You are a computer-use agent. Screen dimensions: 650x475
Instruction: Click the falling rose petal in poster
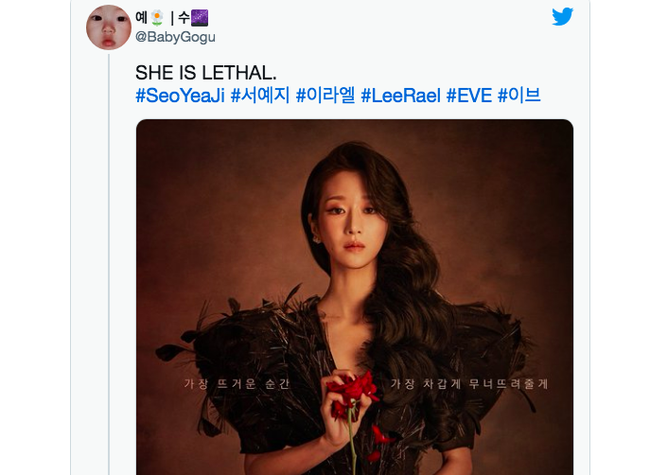click(x=380, y=436)
